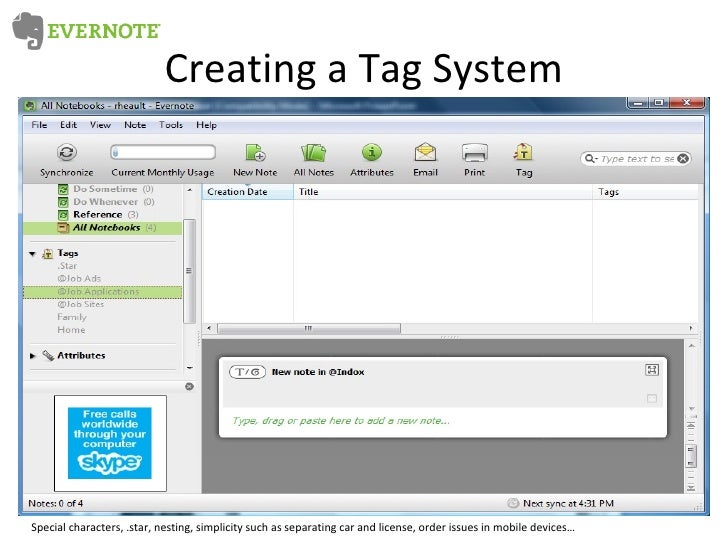
Task: Click the search magnifier icon
Action: coord(590,159)
